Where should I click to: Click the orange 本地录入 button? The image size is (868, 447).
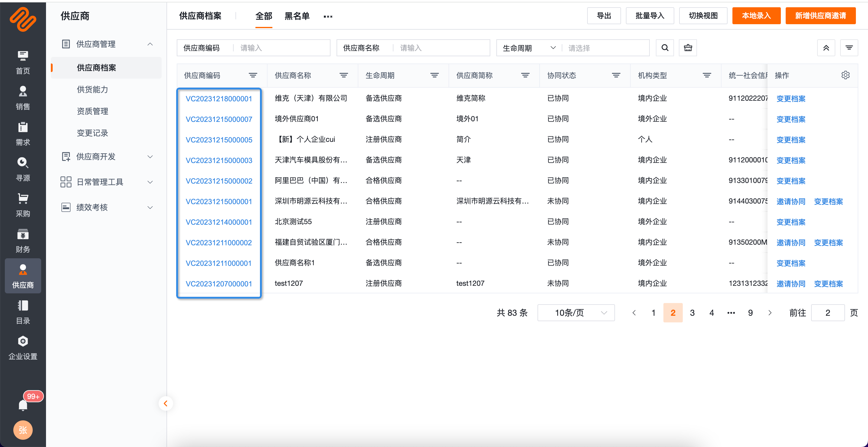[756, 15]
